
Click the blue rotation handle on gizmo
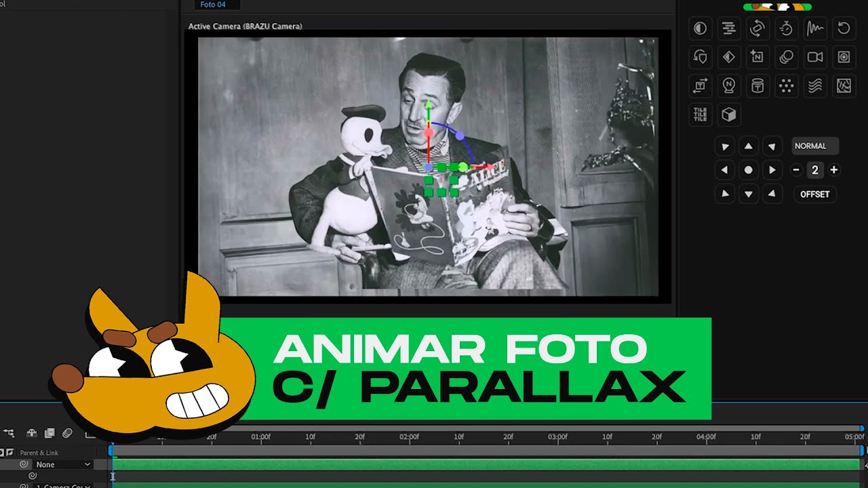[460, 136]
